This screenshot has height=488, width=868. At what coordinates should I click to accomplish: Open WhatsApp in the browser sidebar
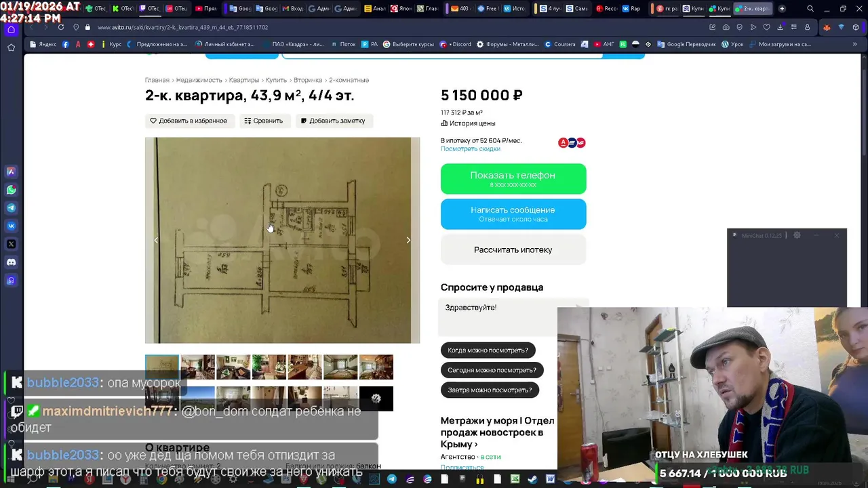[11, 190]
